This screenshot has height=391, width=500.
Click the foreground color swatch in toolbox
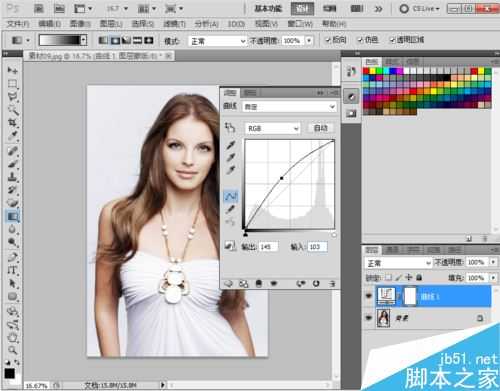[x=9, y=374]
